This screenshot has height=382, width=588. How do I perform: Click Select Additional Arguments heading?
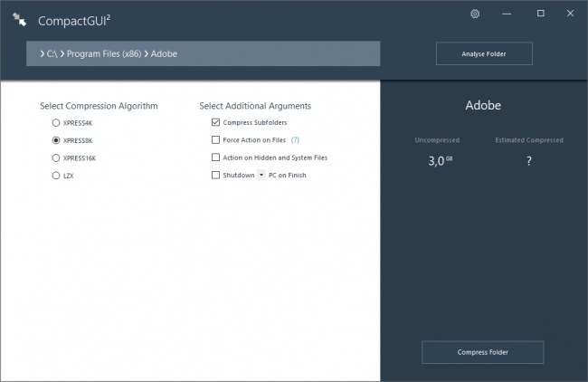pos(255,106)
